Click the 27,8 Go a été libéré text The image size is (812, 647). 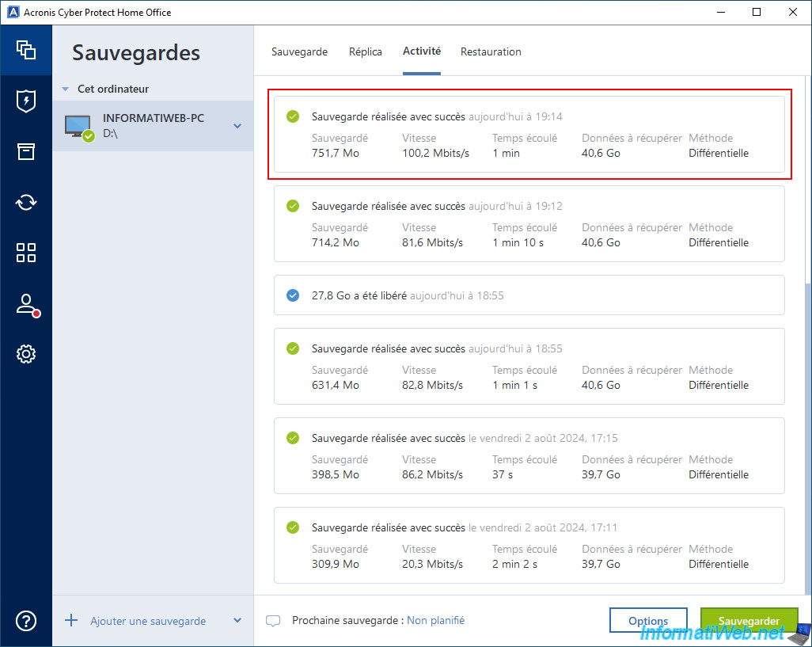359,296
